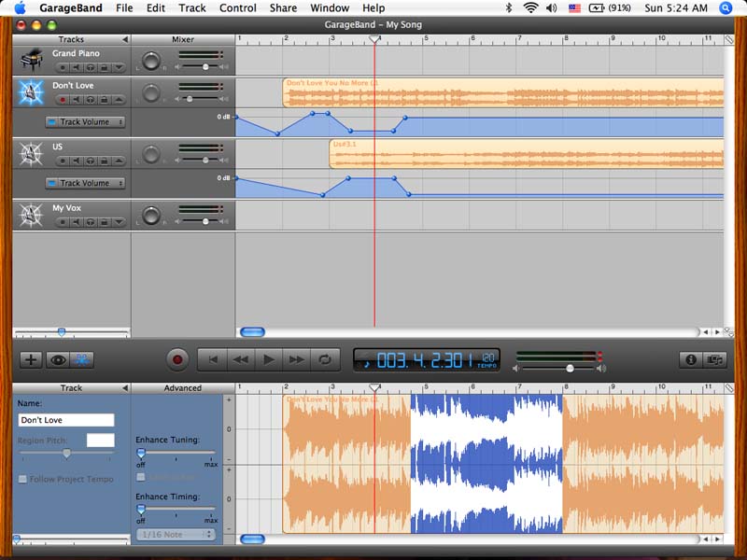This screenshot has height=560, width=747.
Task: Enable recording on My Vox track
Action: click(x=63, y=222)
